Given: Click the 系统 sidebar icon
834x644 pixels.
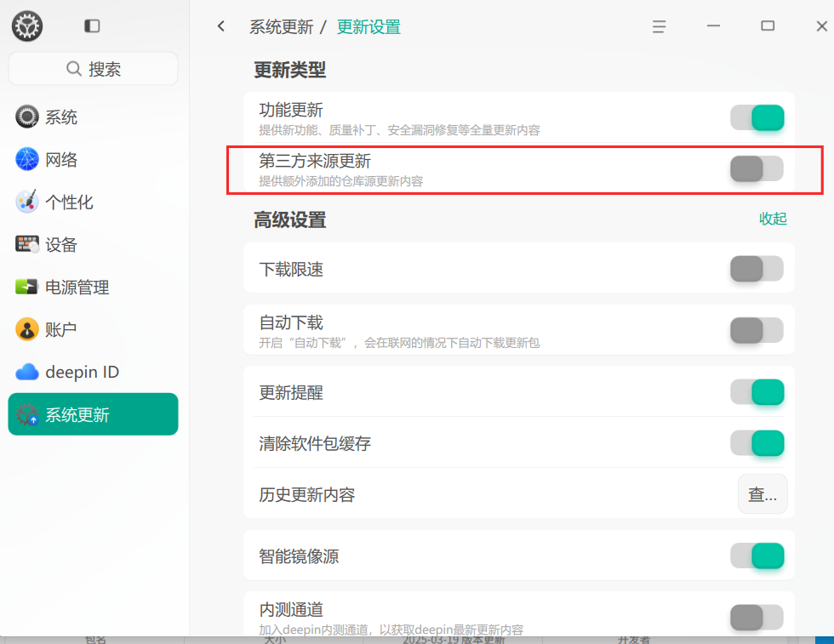Looking at the screenshot, I should (26, 117).
